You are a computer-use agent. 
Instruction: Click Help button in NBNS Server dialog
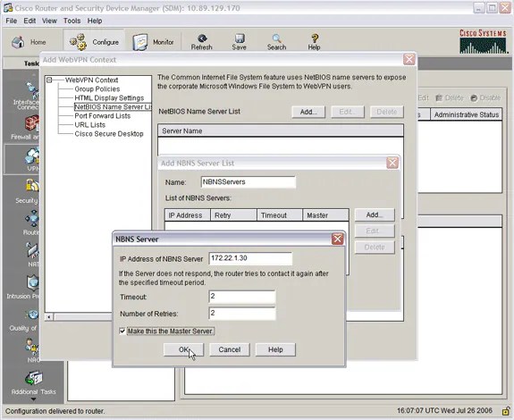point(275,349)
